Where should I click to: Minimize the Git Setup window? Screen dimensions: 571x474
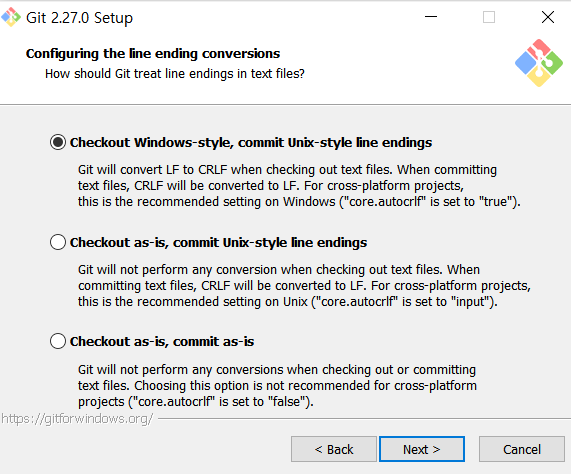tap(431, 17)
